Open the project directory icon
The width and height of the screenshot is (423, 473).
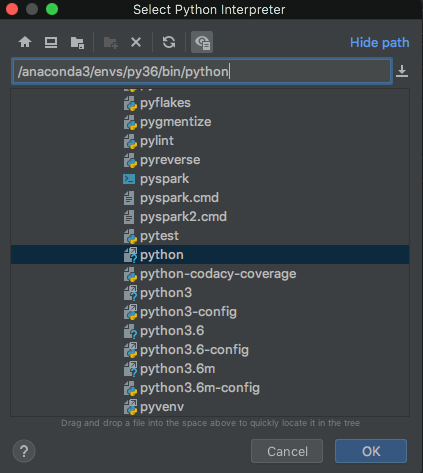pyautogui.click(x=77, y=43)
